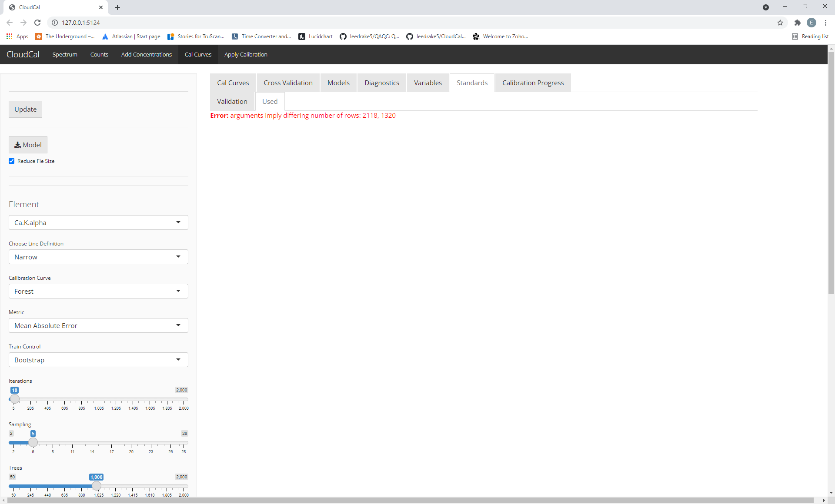Bookmark this page with star icon

780,23
